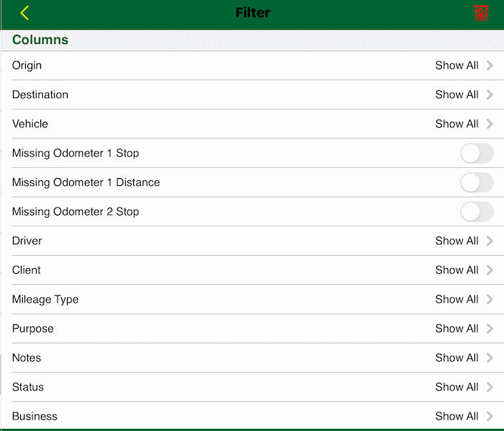Click the Mileage Type chevron arrow
The height and width of the screenshot is (431, 504).
click(x=490, y=299)
